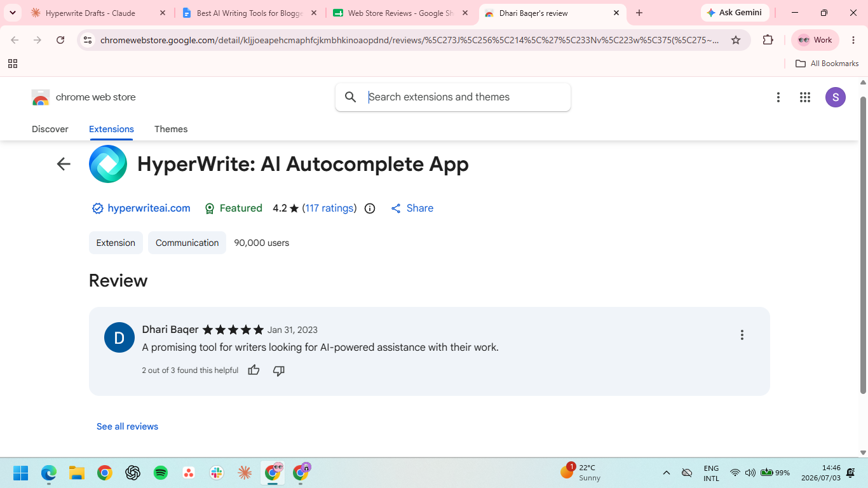Open the Windows Start menu
Screen dimensions: 868x488
point(21,473)
